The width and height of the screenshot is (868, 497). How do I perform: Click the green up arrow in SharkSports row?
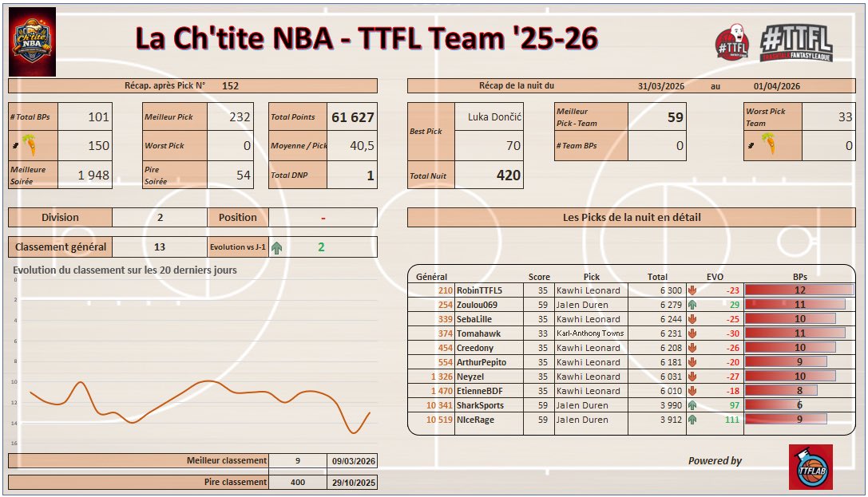pyautogui.click(x=692, y=405)
